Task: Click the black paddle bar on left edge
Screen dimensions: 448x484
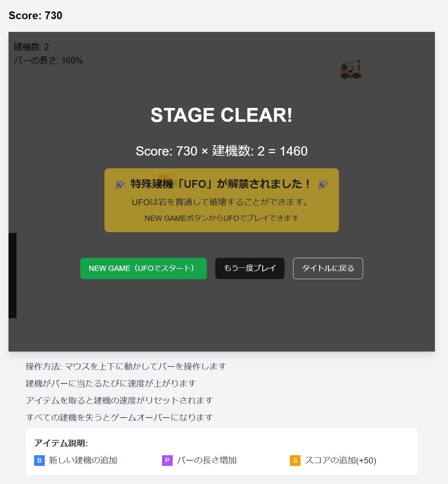Action: point(12,276)
